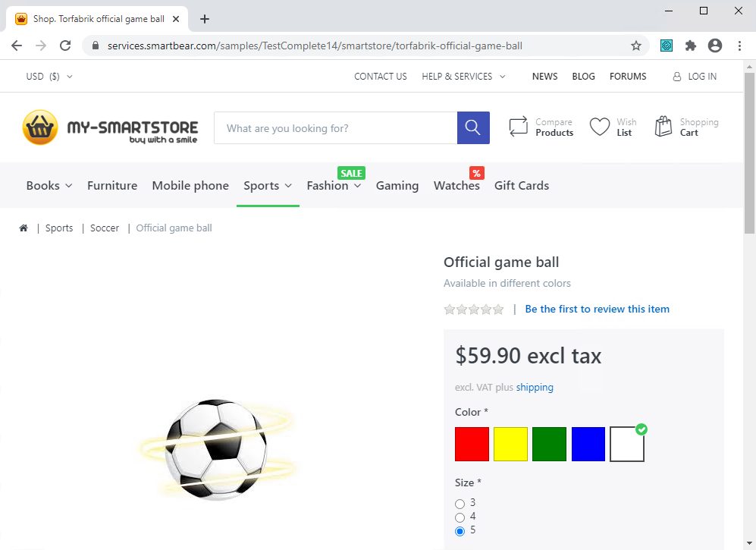Open the USD currency dropdown
The height and width of the screenshot is (550, 756).
(x=49, y=76)
